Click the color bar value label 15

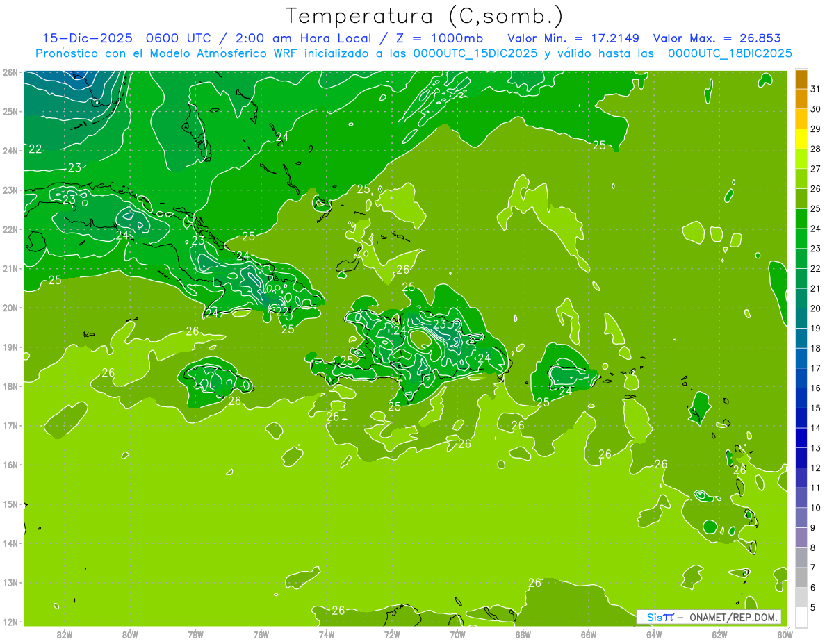click(x=815, y=408)
